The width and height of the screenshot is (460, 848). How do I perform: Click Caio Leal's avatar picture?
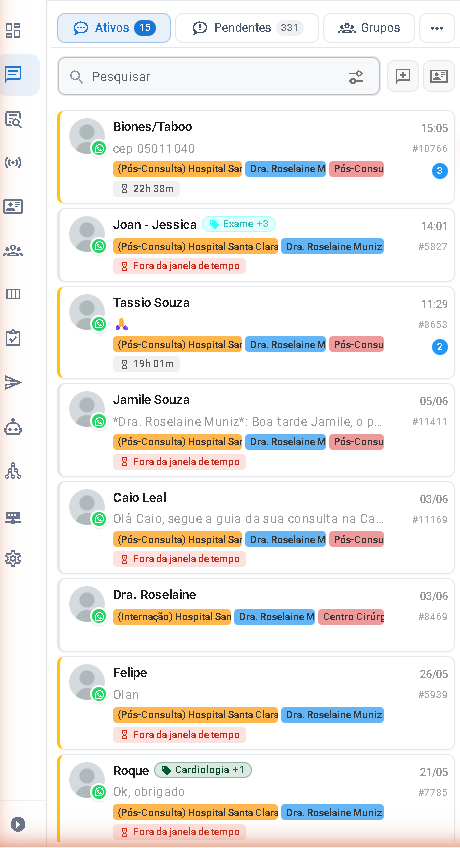pos(86,507)
